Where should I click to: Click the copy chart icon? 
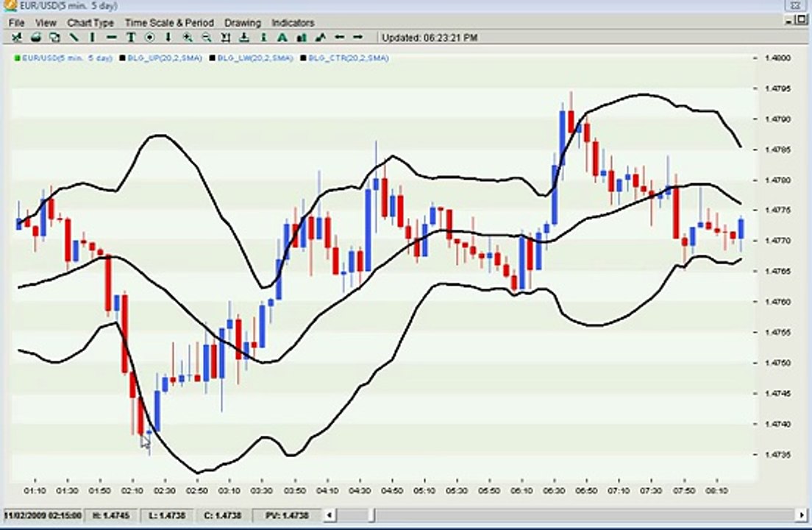point(54,38)
